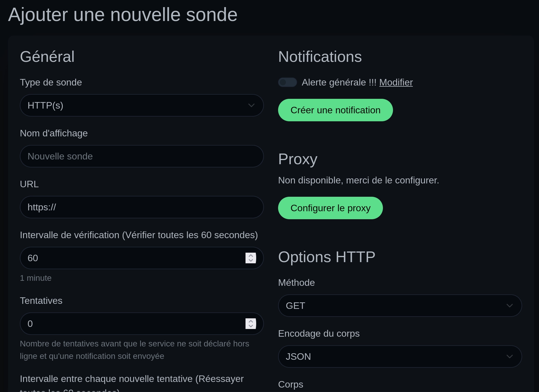Click the URL field showing https://
The width and height of the screenshot is (539, 392).
coord(142,207)
